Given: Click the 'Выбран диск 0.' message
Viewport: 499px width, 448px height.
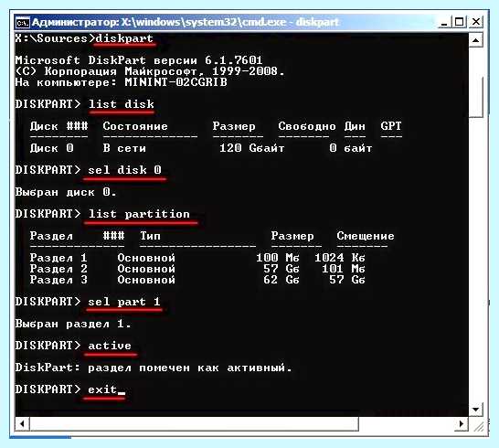Looking at the screenshot, I should coord(66,192).
